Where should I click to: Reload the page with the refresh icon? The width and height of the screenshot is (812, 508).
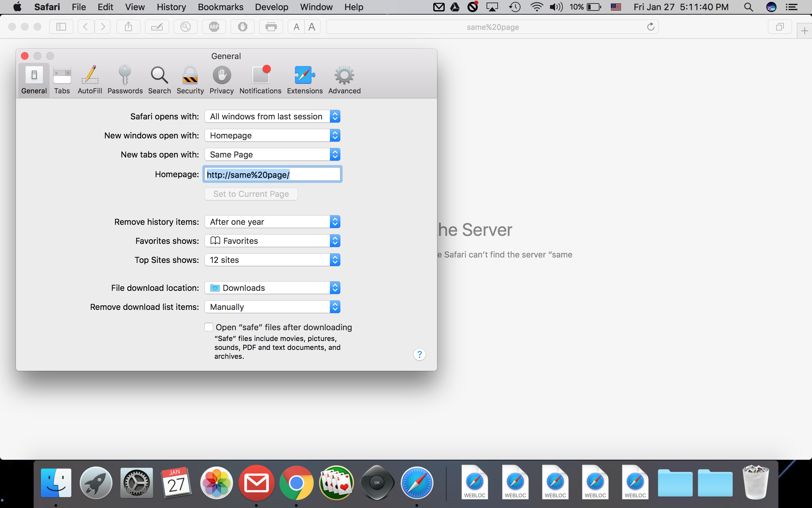(x=651, y=27)
